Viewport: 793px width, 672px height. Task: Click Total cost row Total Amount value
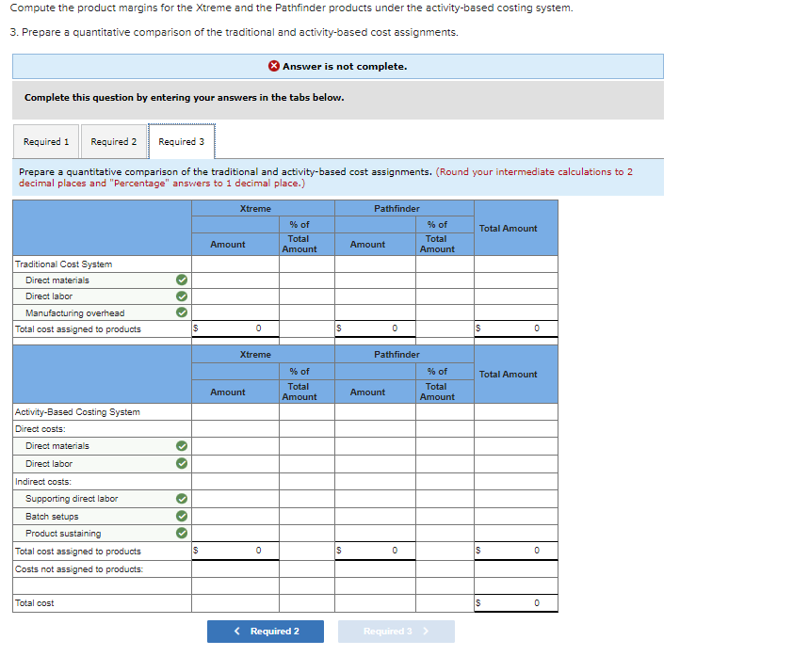(x=516, y=602)
